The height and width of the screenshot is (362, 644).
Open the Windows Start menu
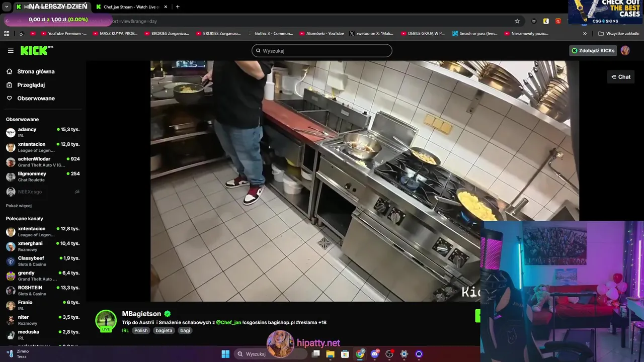(x=225, y=354)
